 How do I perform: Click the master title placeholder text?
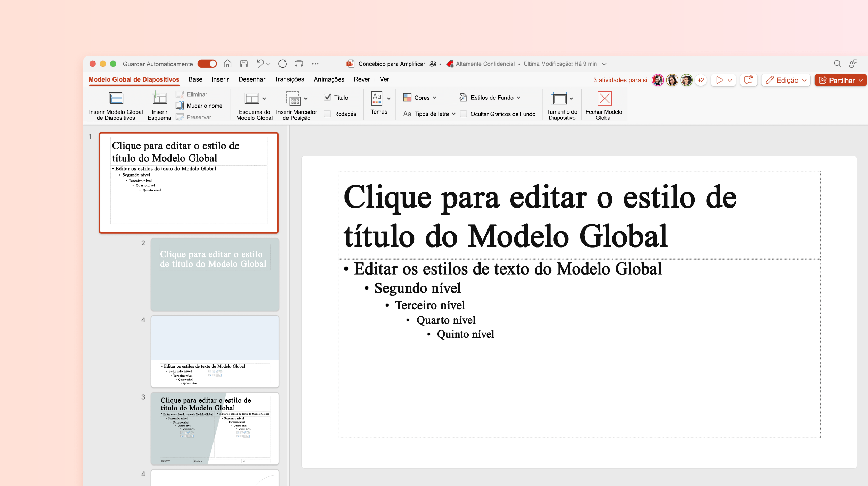pos(540,216)
